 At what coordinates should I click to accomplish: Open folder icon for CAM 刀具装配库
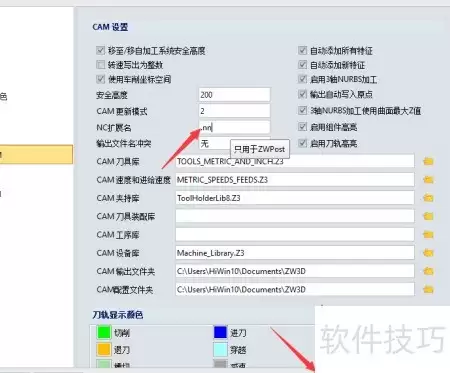click(428, 216)
